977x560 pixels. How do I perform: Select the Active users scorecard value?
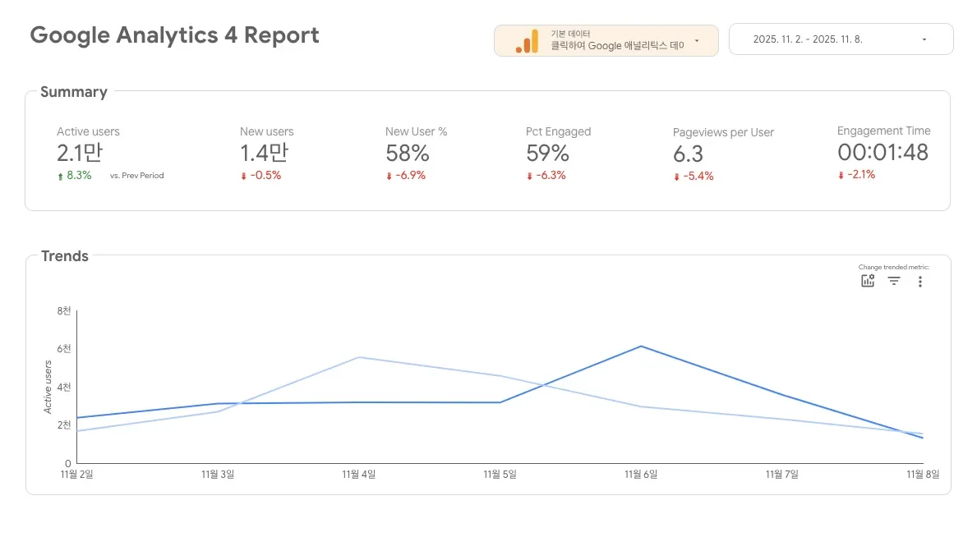coord(80,153)
